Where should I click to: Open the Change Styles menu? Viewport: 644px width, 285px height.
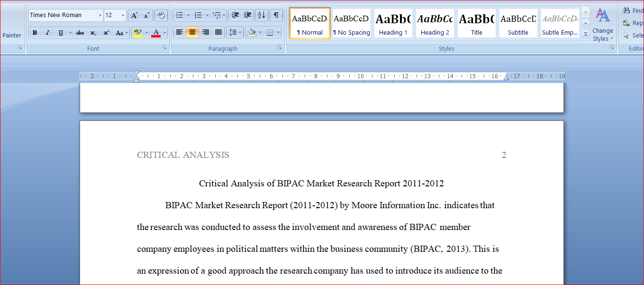pos(602,25)
